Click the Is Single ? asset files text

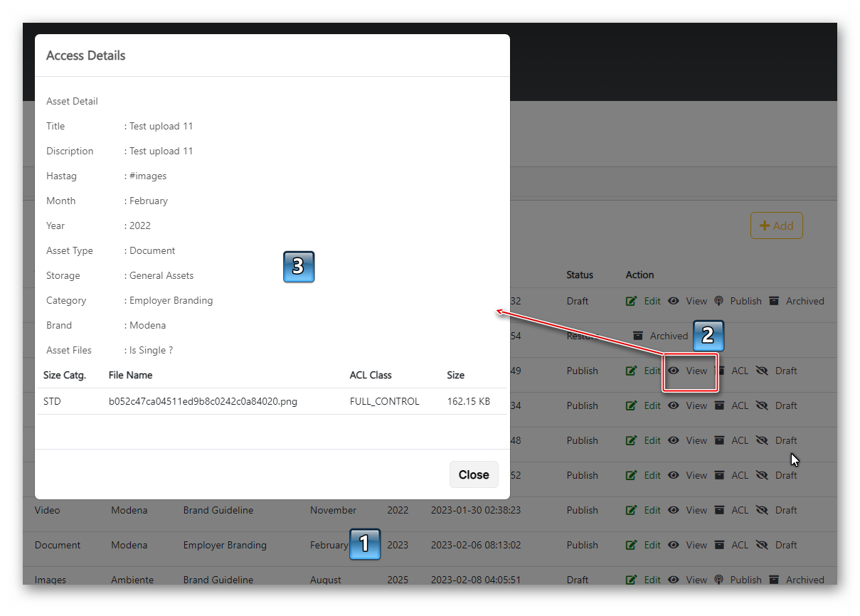click(151, 350)
